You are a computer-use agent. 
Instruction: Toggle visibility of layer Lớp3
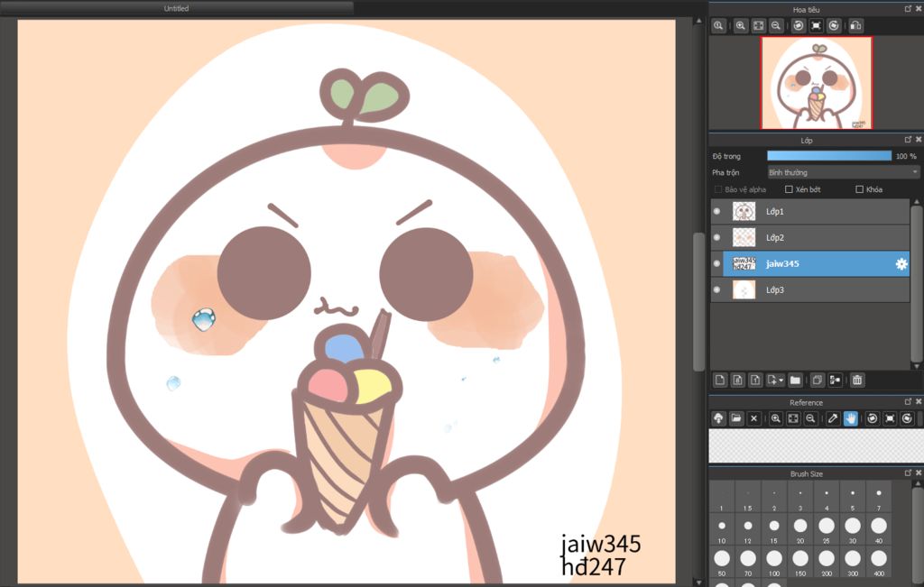[x=717, y=289]
